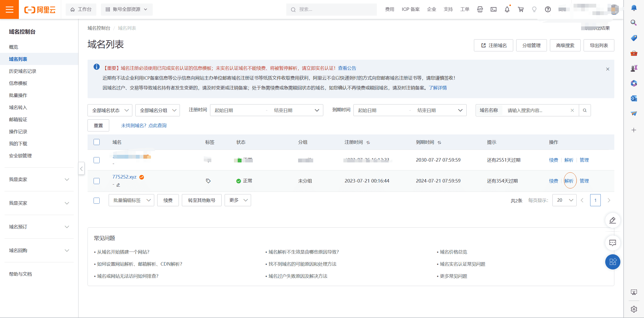Click the plus icon in browser sidebar
Viewport: 644px width, 318px height.
point(634,130)
